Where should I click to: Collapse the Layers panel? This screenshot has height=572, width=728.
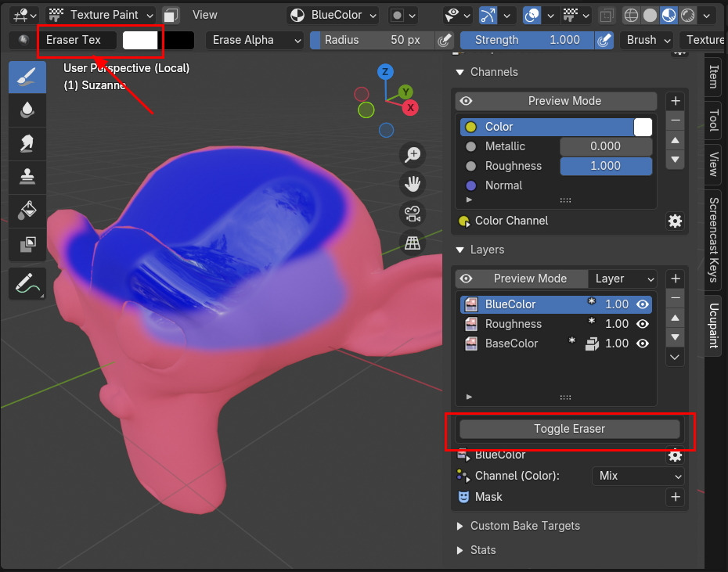click(460, 250)
